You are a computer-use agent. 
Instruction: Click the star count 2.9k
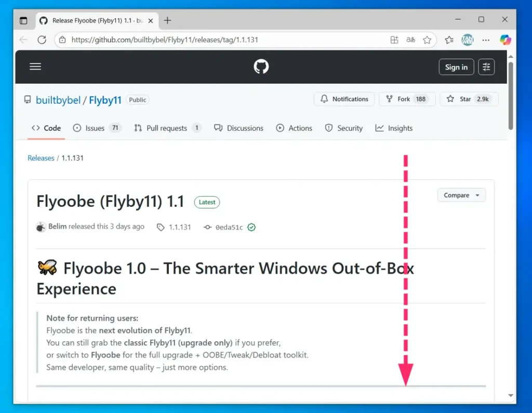(483, 99)
